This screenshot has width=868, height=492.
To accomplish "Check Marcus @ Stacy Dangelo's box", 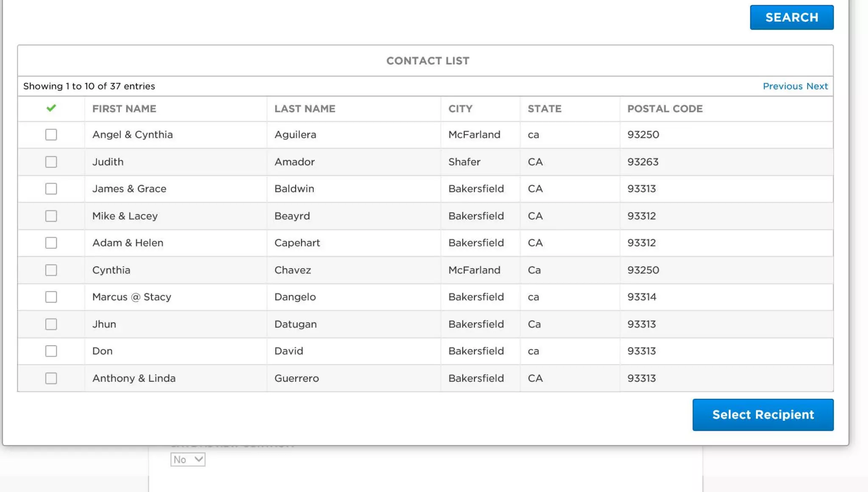I will (x=51, y=297).
